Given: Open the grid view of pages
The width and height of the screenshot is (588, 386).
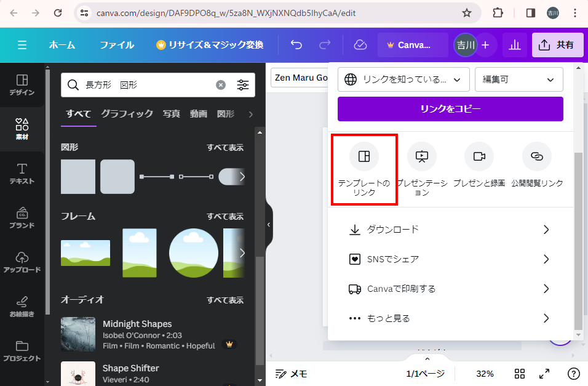Looking at the screenshot, I should [520, 374].
